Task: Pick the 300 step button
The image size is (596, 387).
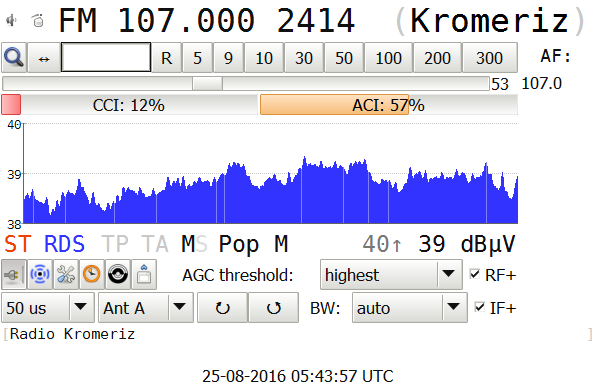Action: [x=490, y=58]
